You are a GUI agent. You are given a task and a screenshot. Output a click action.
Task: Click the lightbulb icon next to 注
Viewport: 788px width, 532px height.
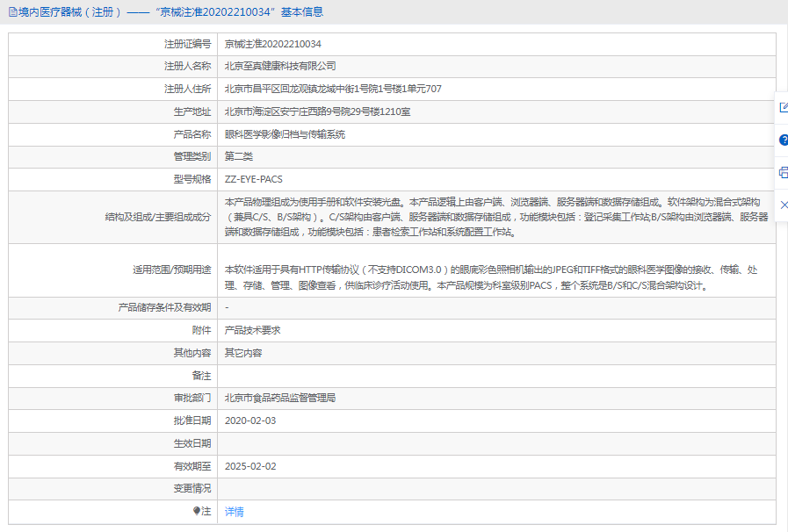pyautogui.click(x=197, y=511)
